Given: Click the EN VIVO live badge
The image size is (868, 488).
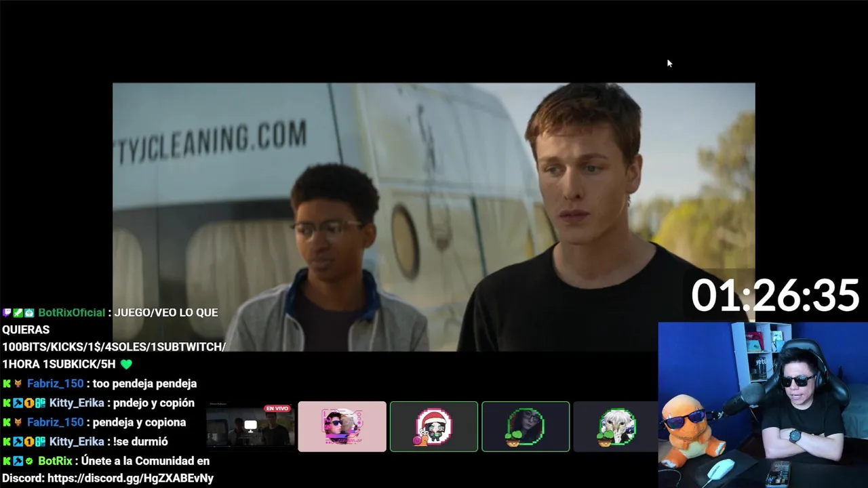Looking at the screenshot, I should click(277, 409).
